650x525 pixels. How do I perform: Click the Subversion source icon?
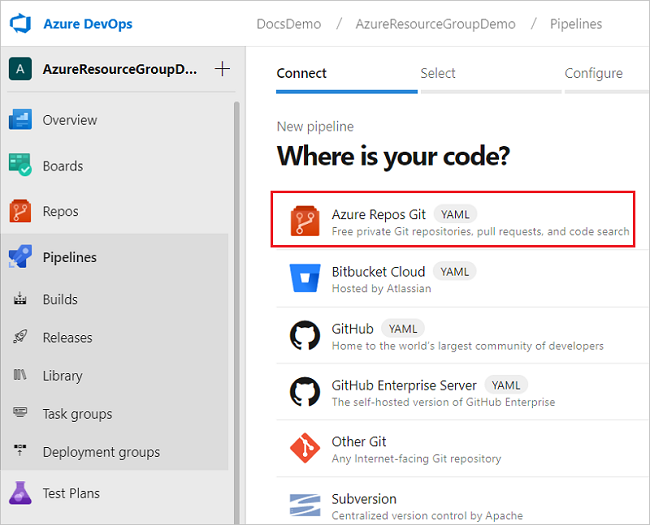[304, 505]
